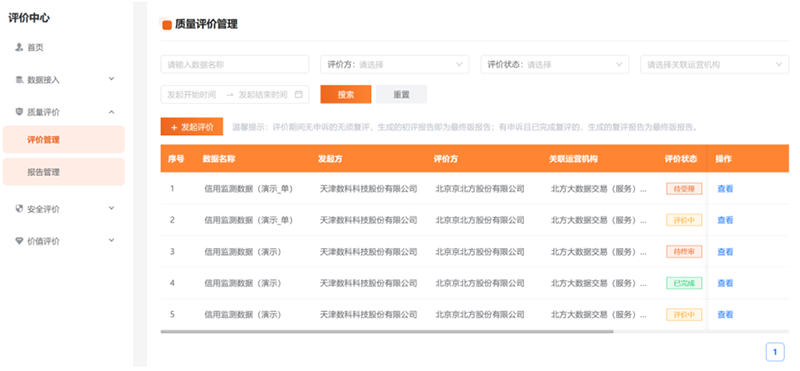Screen dimensions: 800x371
Task: Click the 发起评价 button
Action: (192, 127)
